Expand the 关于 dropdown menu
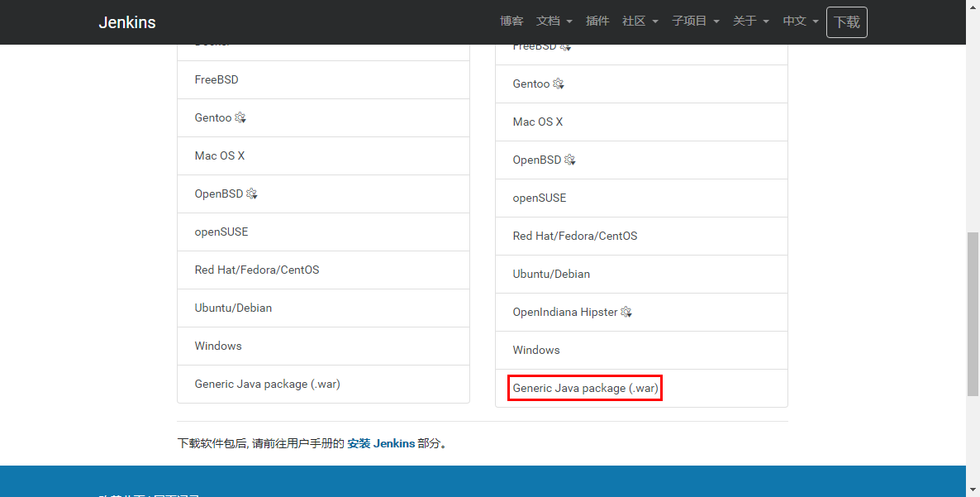The image size is (980, 497). 750,22
